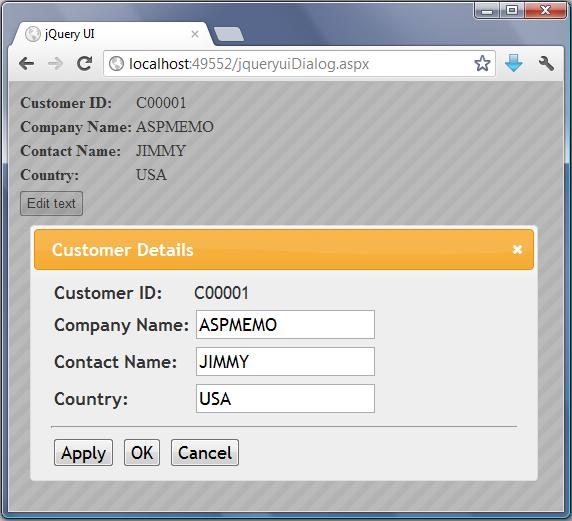Maximize the browser window
Screen dimensions: 572x521
coord(512,10)
